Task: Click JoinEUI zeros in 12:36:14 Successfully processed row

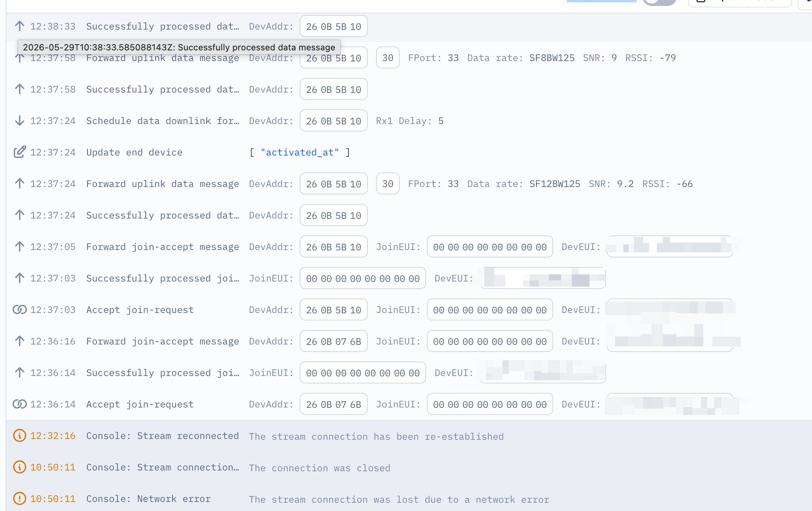Action: point(363,373)
